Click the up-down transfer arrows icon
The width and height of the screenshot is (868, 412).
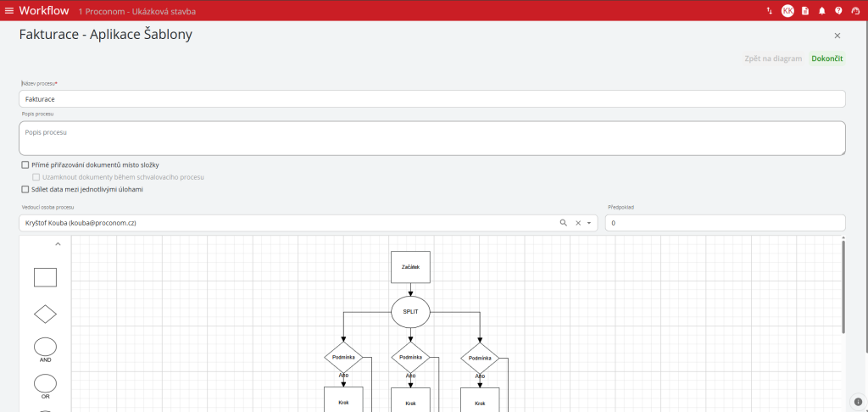coord(769,11)
